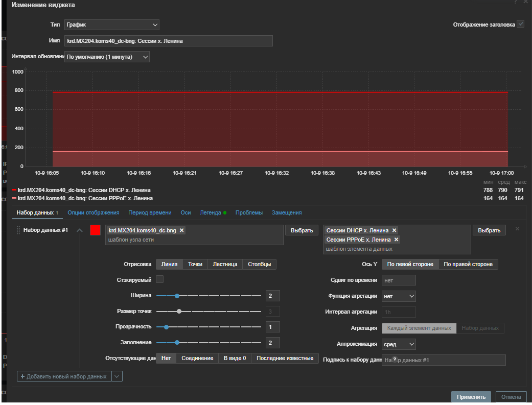Switch to Проблемы tab
Viewport: 532px width, 405px height.
[x=249, y=212]
